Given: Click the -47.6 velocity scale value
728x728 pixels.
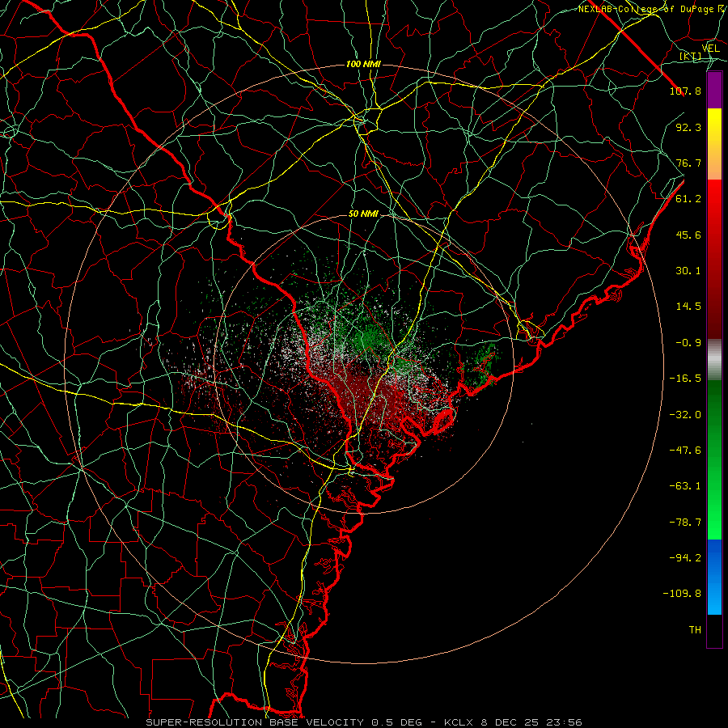Looking at the screenshot, I should point(685,451).
